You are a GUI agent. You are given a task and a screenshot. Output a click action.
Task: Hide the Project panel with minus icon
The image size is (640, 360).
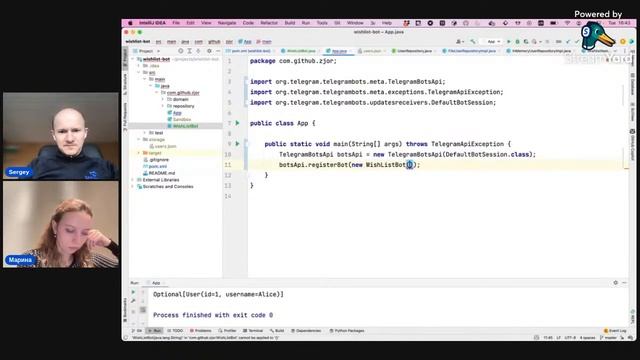tap(218, 51)
